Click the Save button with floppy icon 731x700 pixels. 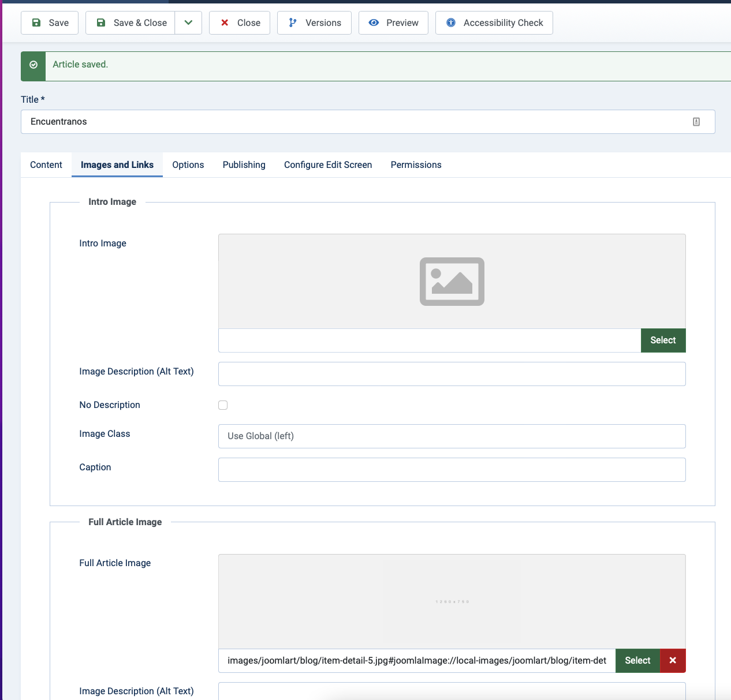(50, 23)
